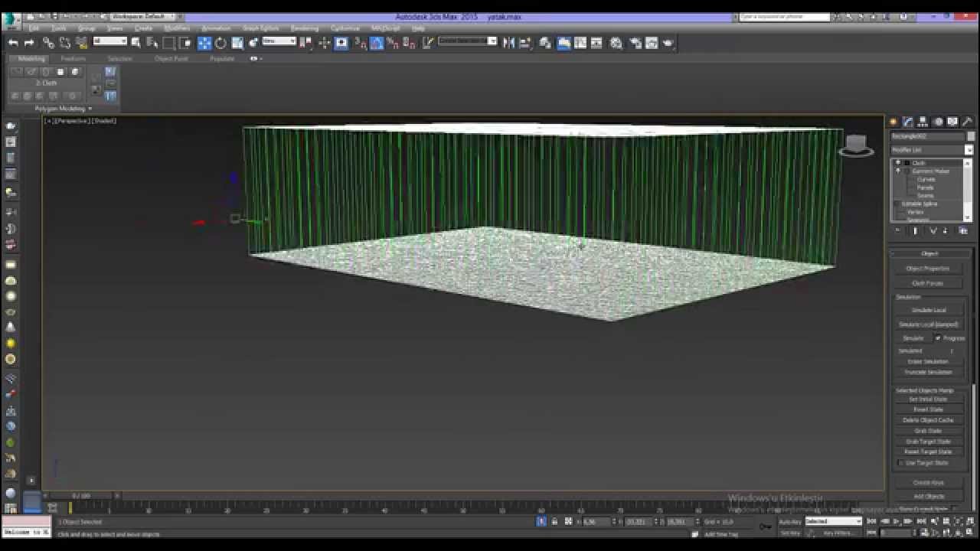
Task: Click the Align tool icon
Action: tap(525, 43)
